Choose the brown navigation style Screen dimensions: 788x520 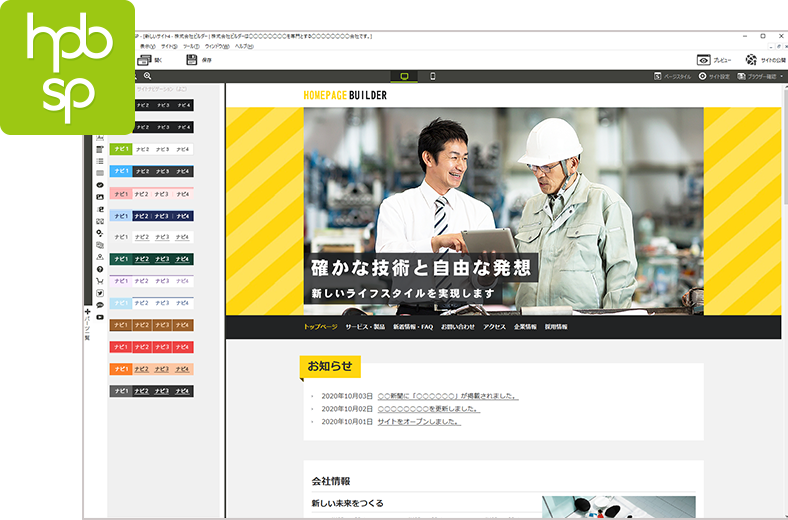click(151, 325)
